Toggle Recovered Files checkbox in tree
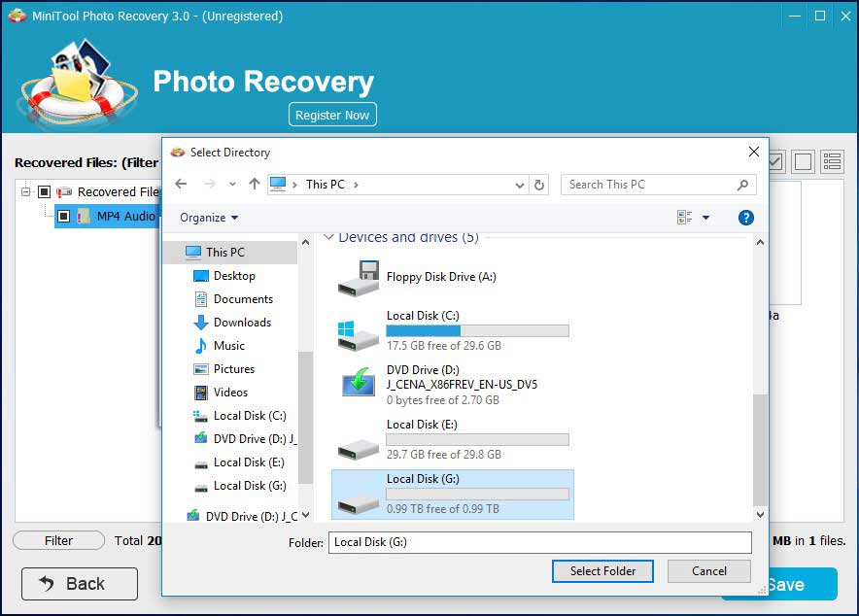 coord(45,191)
